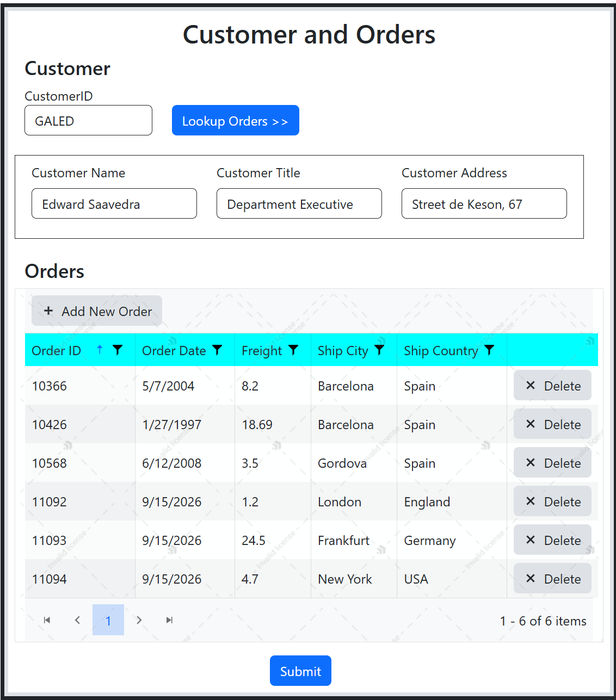Select the order ID cell 11093
Image resolution: width=616 pixels, height=700 pixels.
[80, 540]
